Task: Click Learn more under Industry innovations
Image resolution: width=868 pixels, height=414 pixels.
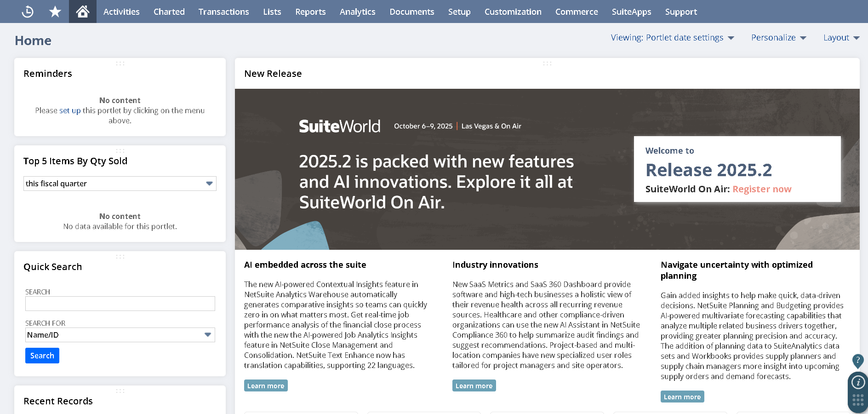Action: pyautogui.click(x=474, y=386)
